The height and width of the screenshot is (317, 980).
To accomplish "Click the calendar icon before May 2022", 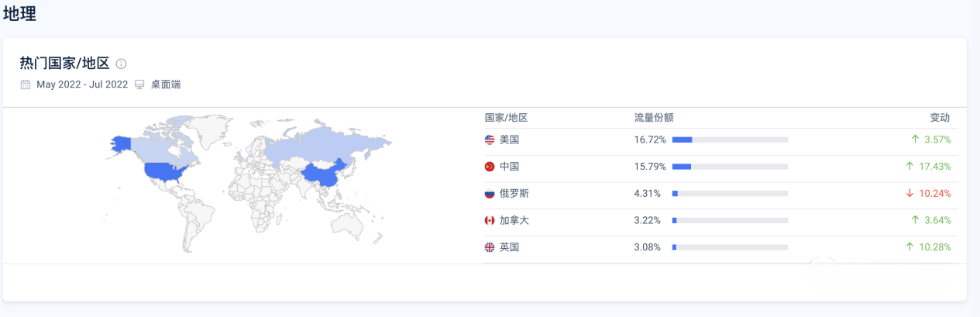I will coord(26,84).
